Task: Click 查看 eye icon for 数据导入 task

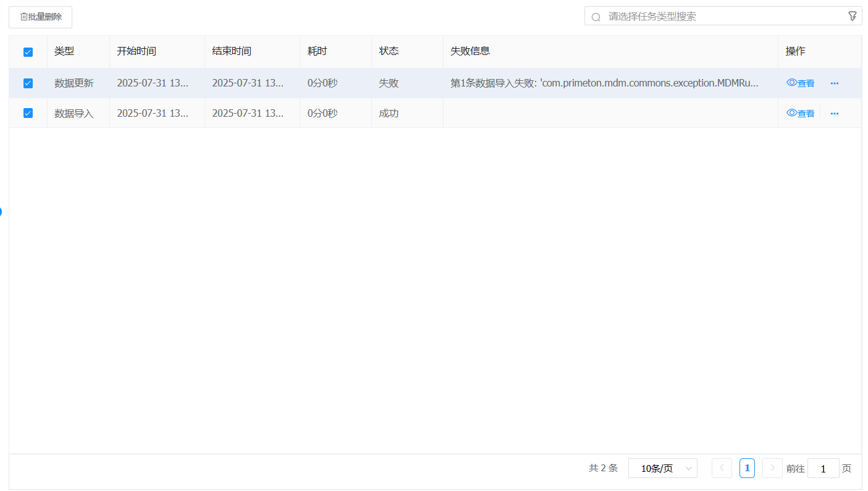Action: [791, 113]
